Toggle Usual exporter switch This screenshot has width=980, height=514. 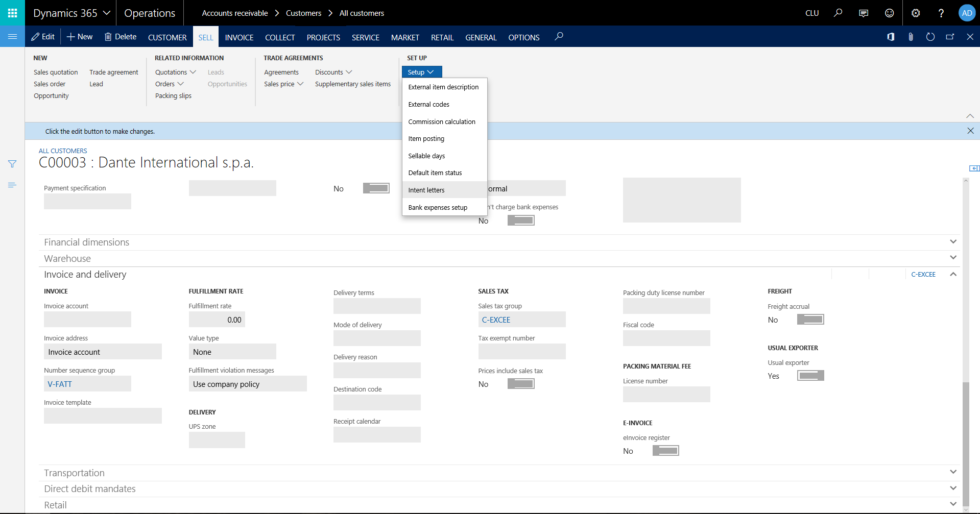(x=810, y=376)
